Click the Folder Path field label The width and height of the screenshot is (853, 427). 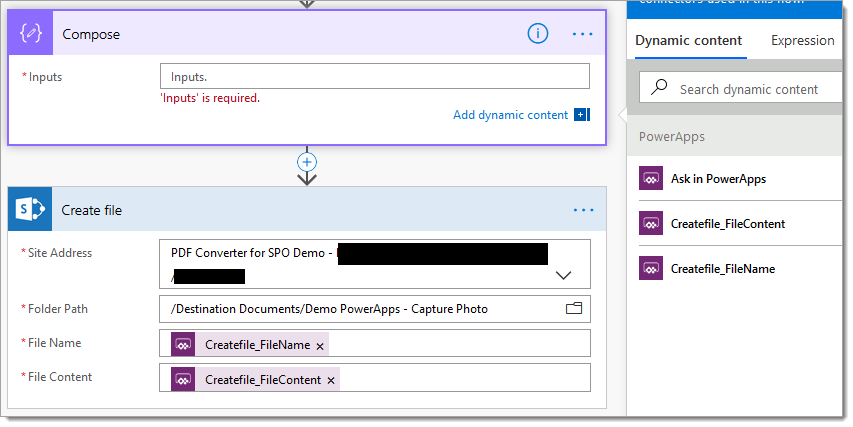[x=58, y=308]
